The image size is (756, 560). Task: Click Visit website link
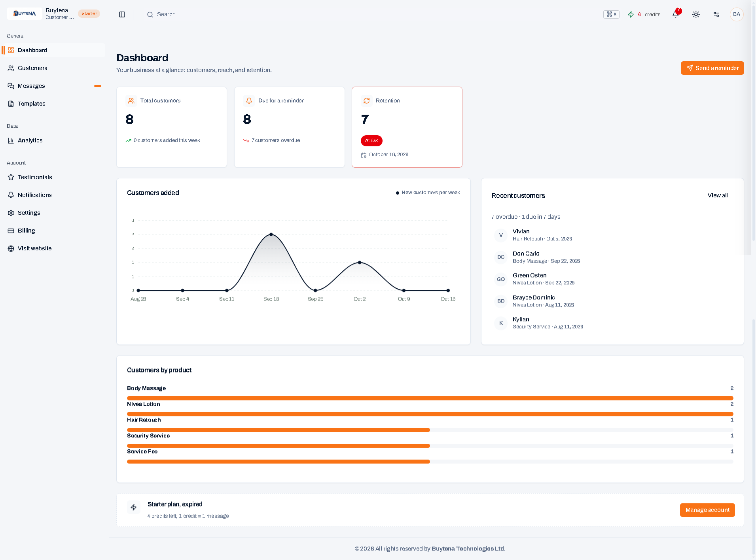click(x=53, y=248)
